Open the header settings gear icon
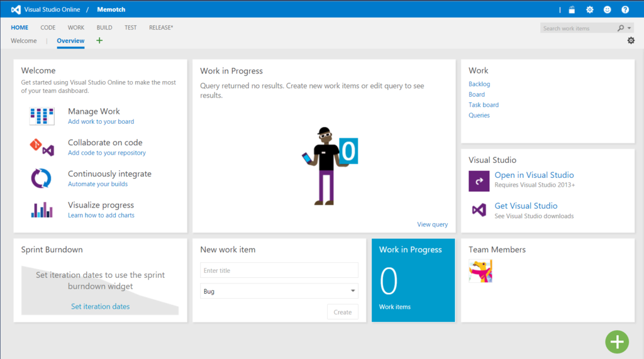This screenshot has width=644, height=359. pyautogui.click(x=590, y=9)
